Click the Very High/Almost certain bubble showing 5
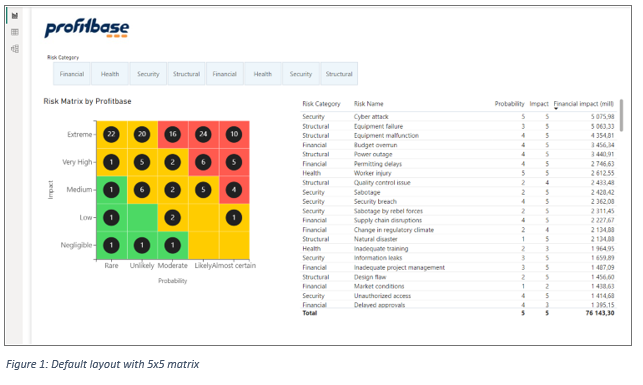The image size is (643, 385). coord(234,162)
